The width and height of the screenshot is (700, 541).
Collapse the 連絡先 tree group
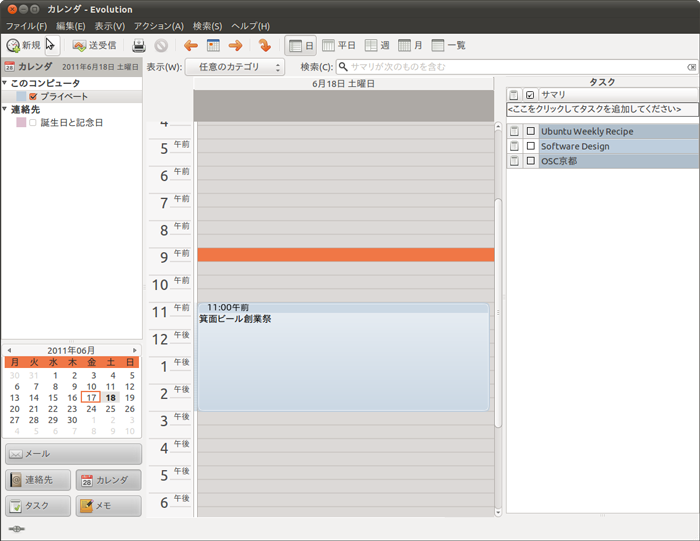tap(4, 108)
